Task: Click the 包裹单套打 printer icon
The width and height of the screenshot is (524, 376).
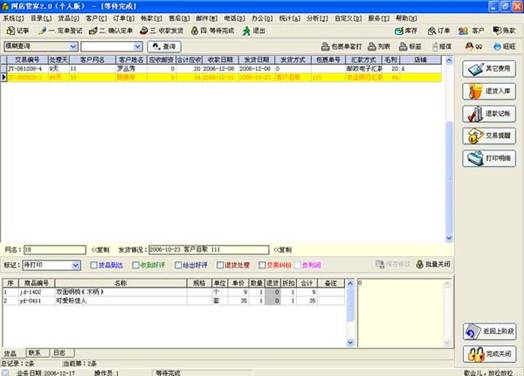Action: [x=325, y=46]
